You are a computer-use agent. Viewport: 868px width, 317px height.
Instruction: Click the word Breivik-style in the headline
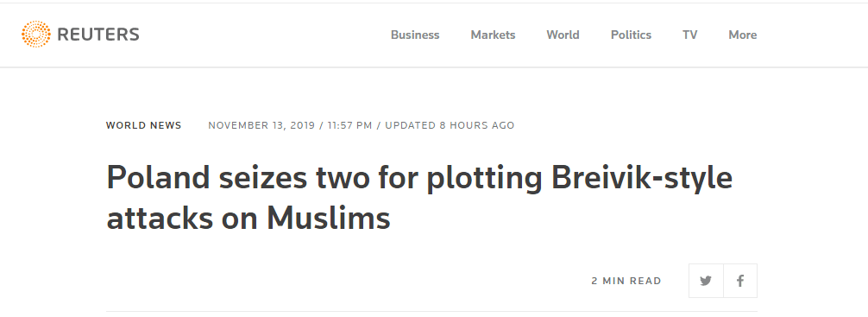click(x=642, y=179)
